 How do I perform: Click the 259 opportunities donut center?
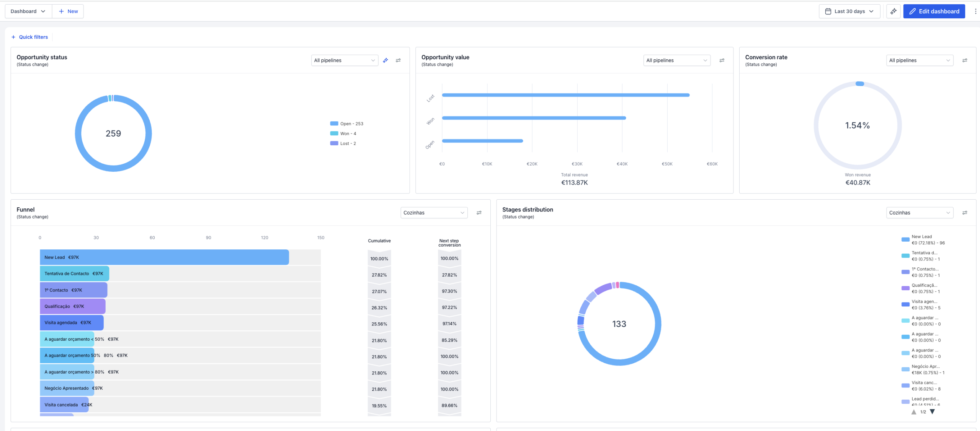[113, 133]
